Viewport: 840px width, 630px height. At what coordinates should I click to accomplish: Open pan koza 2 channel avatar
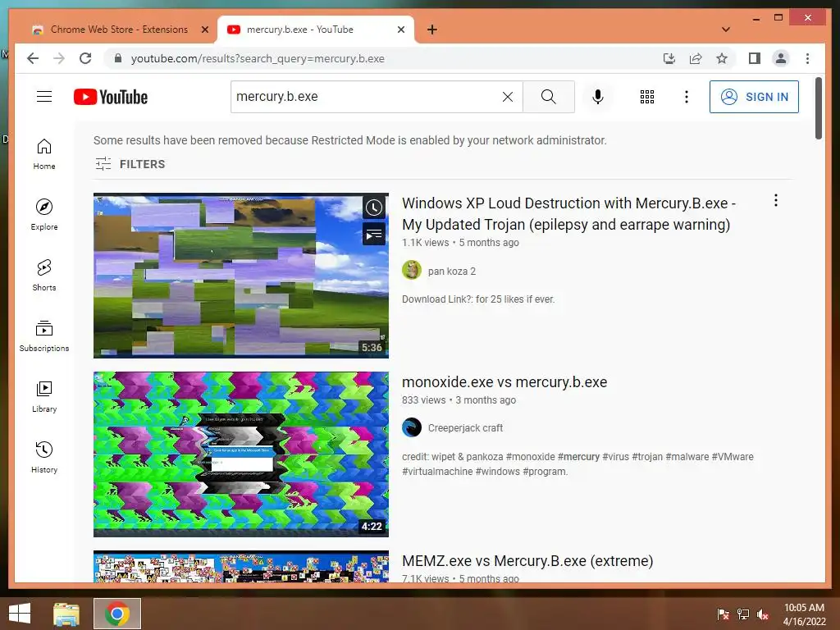tap(412, 270)
